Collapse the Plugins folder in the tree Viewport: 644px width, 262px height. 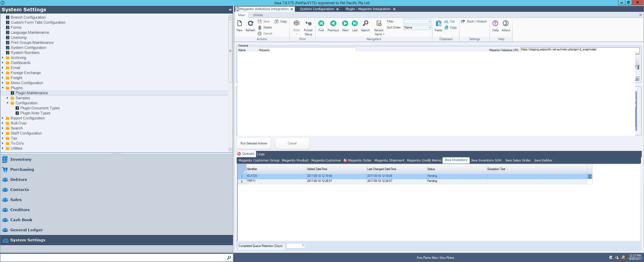coord(3,88)
